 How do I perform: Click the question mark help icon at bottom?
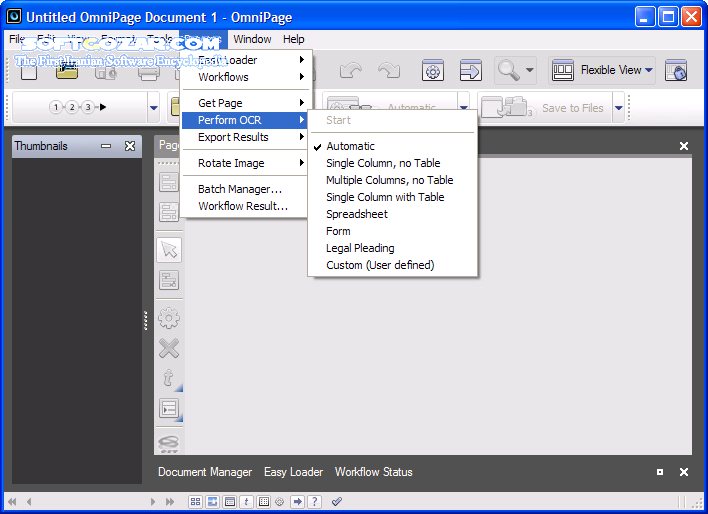[x=315, y=501]
